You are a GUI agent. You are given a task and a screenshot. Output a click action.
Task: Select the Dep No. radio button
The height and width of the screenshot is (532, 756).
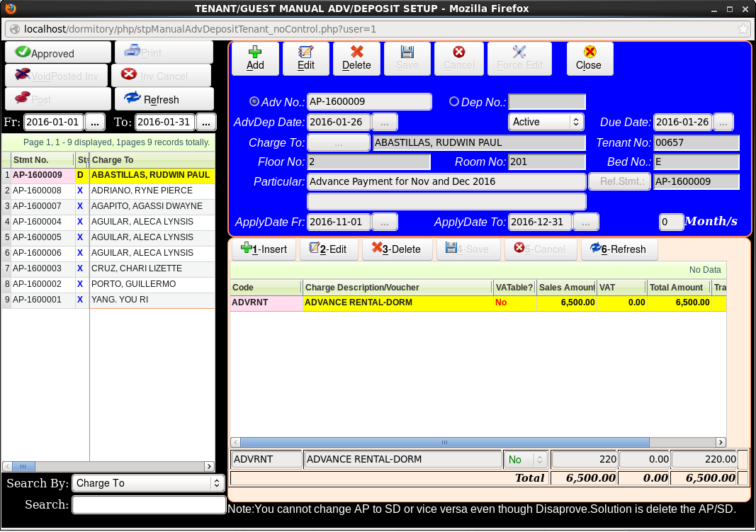coord(454,102)
